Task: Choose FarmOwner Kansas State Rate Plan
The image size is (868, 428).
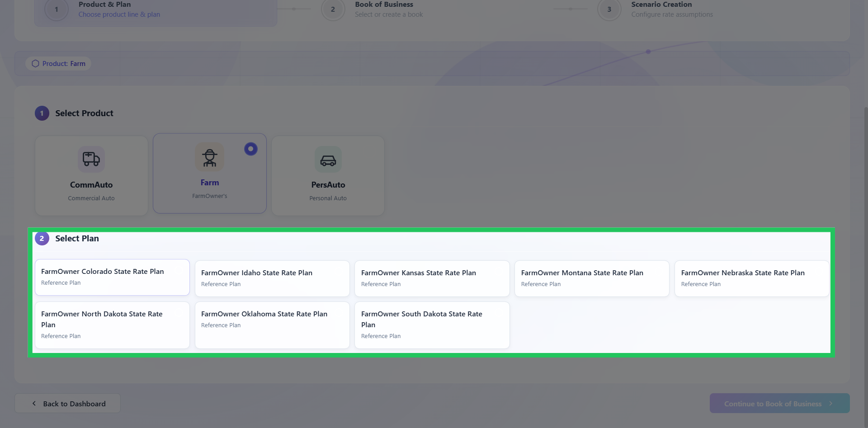Action: coord(432,278)
